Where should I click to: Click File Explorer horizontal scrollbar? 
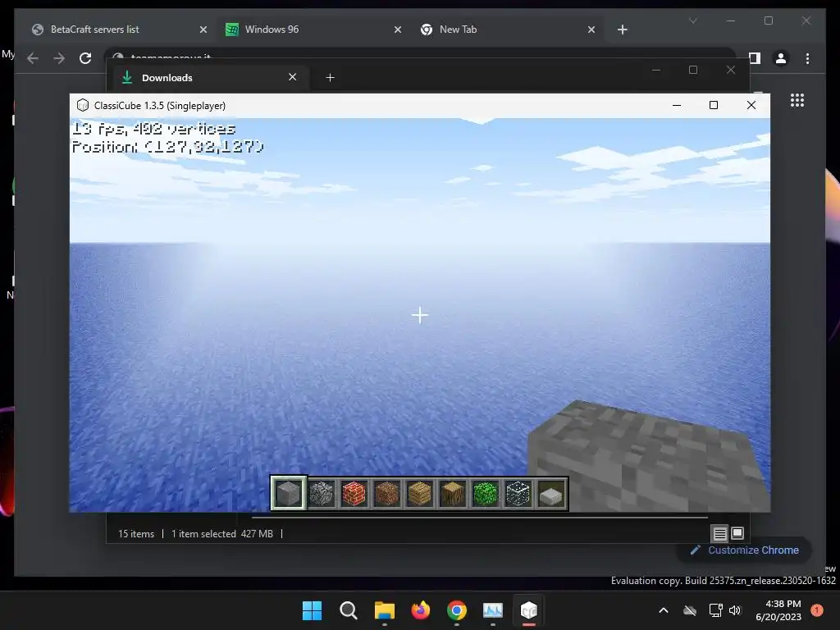479,518
